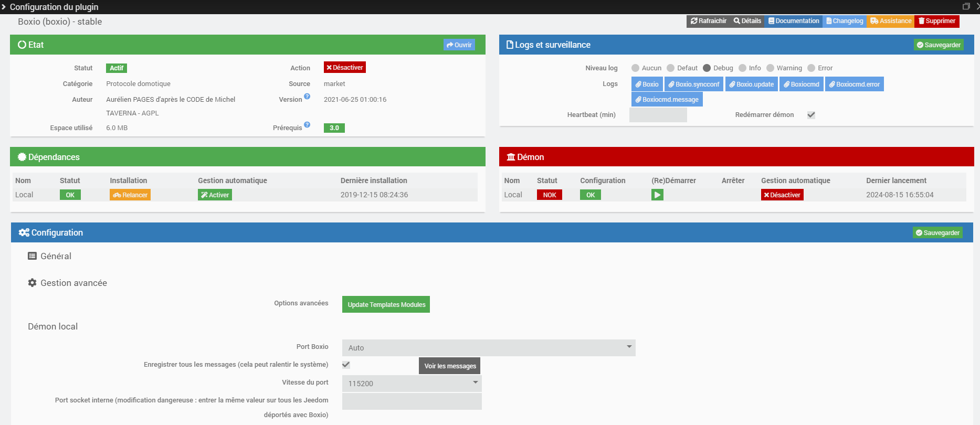Screen dimensions: 980x425
Task: Click the OK daemon configuration badge
Action: pos(591,195)
